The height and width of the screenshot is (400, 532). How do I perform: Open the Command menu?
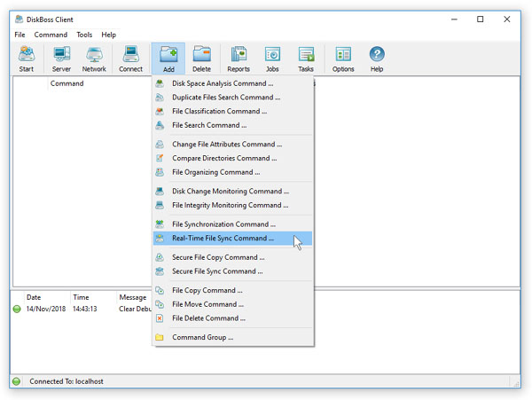51,35
